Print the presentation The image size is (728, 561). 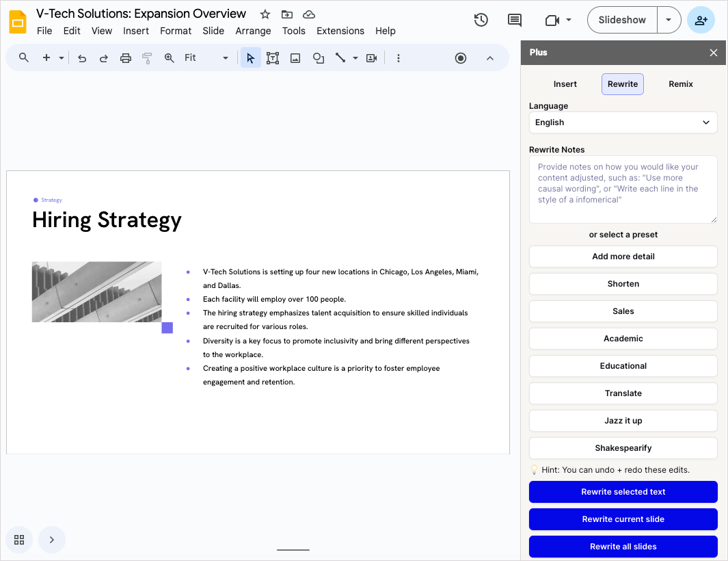point(125,58)
